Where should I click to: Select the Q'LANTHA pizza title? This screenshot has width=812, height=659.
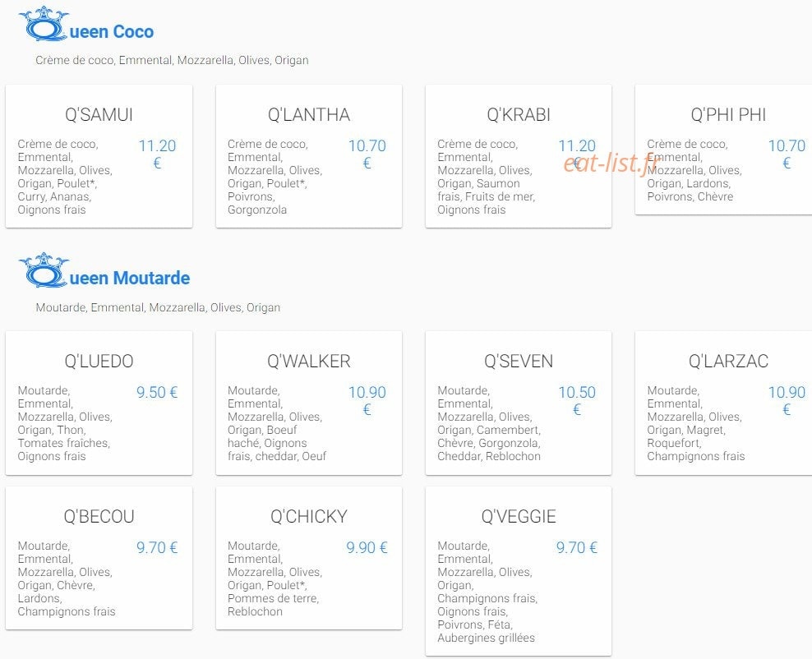(309, 114)
